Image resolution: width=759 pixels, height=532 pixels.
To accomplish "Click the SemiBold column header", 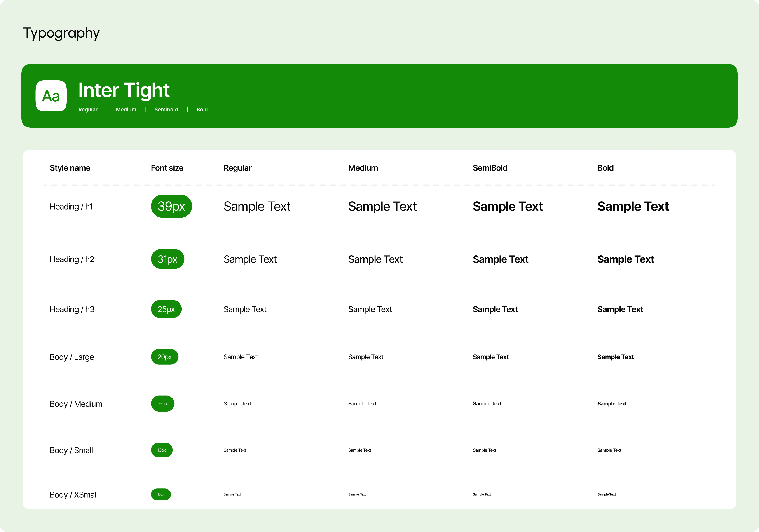I will click(490, 168).
